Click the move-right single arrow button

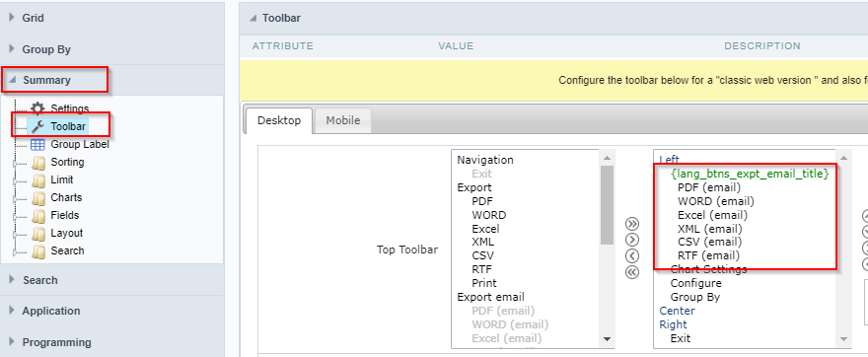[631, 240]
